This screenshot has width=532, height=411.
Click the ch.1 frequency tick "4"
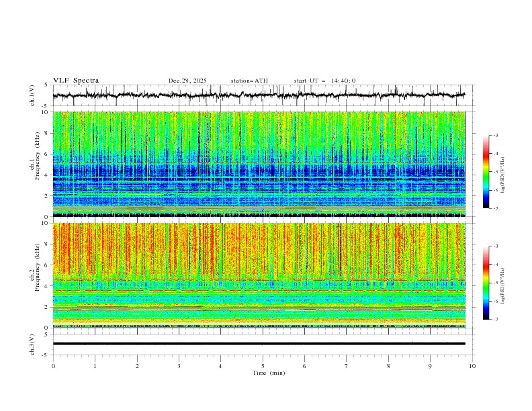[47, 175]
